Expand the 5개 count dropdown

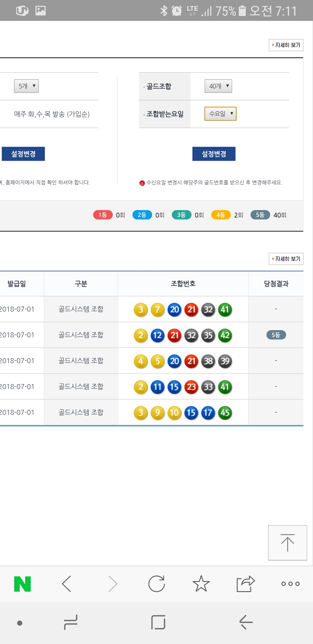26,86
